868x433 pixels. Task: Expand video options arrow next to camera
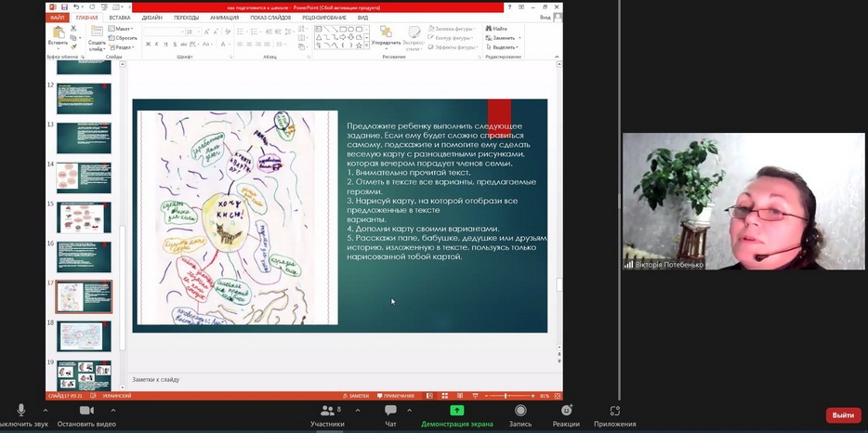(113, 410)
